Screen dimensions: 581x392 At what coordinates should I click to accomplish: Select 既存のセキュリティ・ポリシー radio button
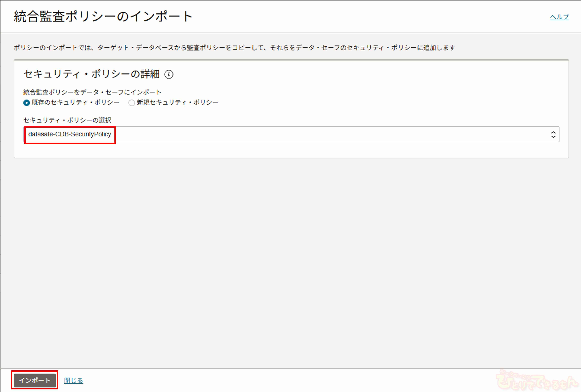point(26,103)
